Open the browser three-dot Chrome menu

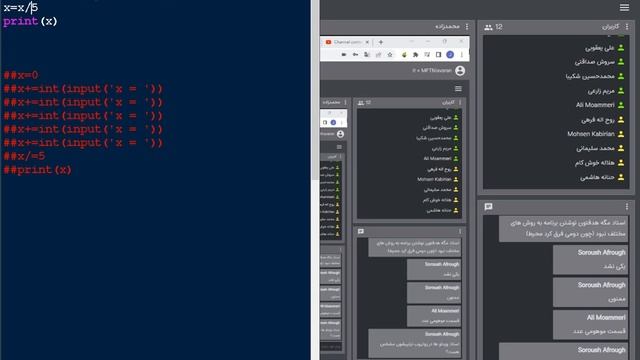(462, 55)
